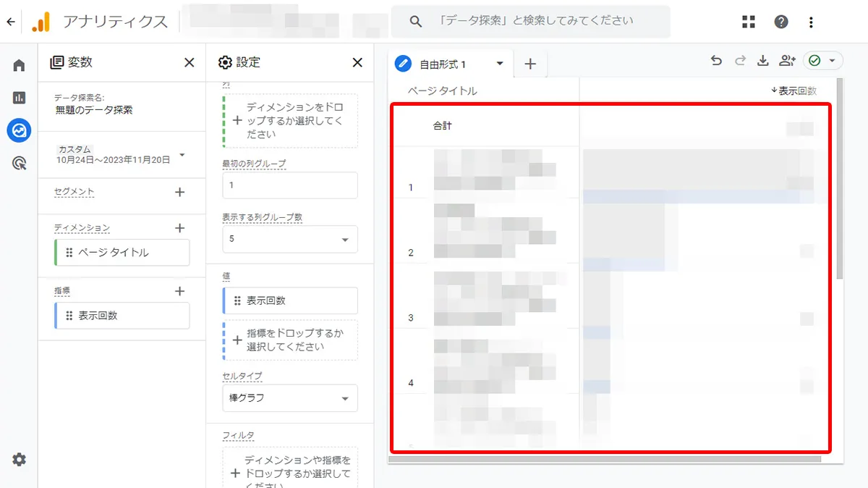Click the search field データ探索と検索してみてください
This screenshot has width=868, height=488.
click(532, 21)
